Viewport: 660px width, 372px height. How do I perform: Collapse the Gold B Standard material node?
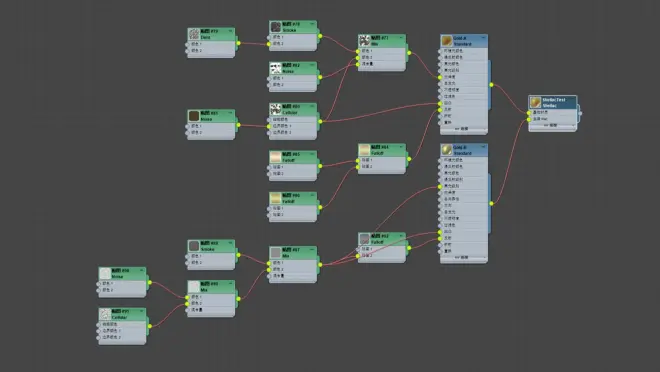coord(483,147)
